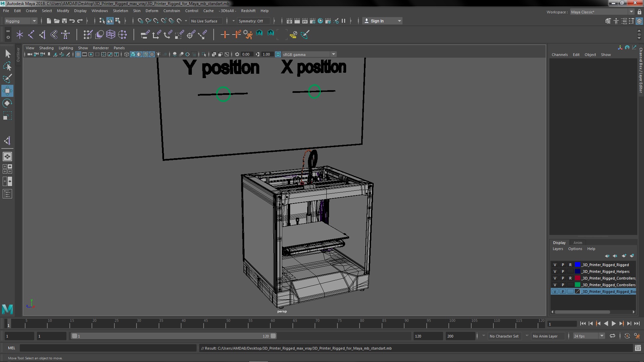This screenshot has height=362, width=644.
Task: Activate the Rotate tool
Action: click(7, 103)
